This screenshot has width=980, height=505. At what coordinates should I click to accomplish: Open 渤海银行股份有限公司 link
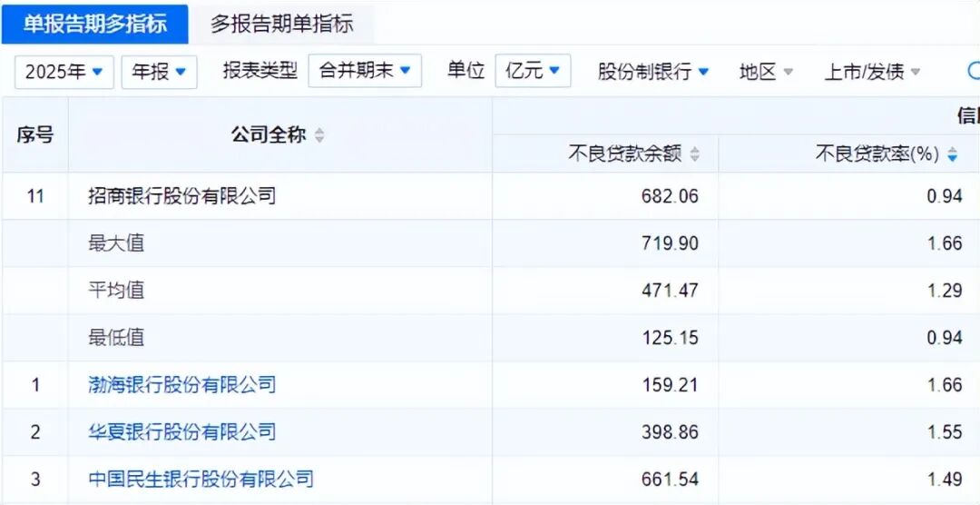(181, 384)
